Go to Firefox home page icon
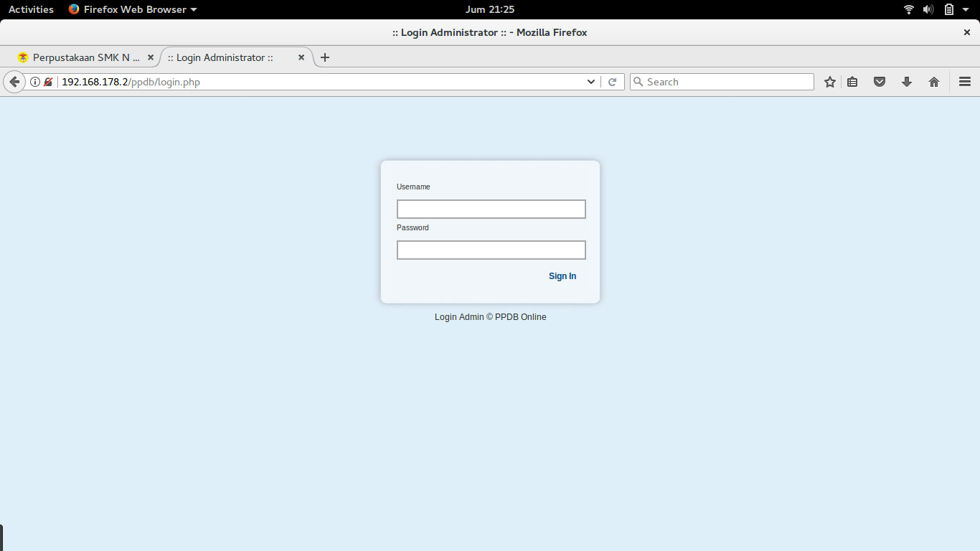This screenshot has width=980, height=551. tap(934, 82)
